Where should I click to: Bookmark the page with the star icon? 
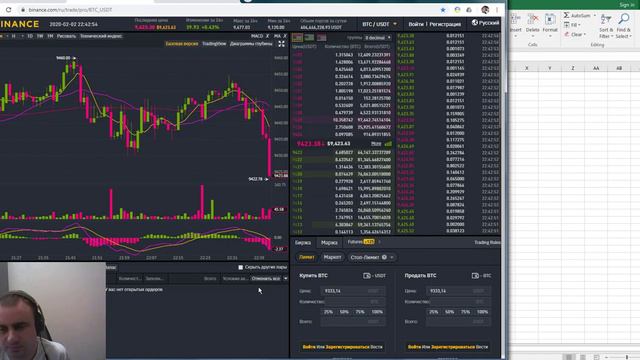tap(443, 9)
